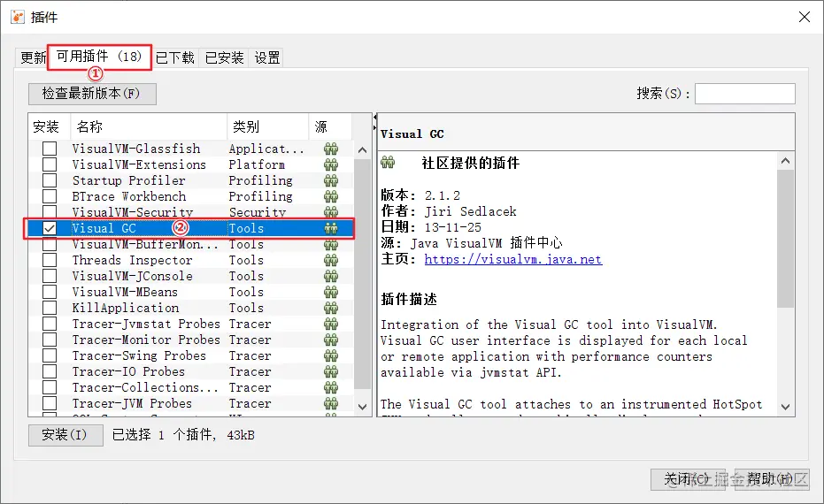Click the source icon in VisualVM-JConsole row
The width and height of the screenshot is (824, 504).
coord(331,276)
